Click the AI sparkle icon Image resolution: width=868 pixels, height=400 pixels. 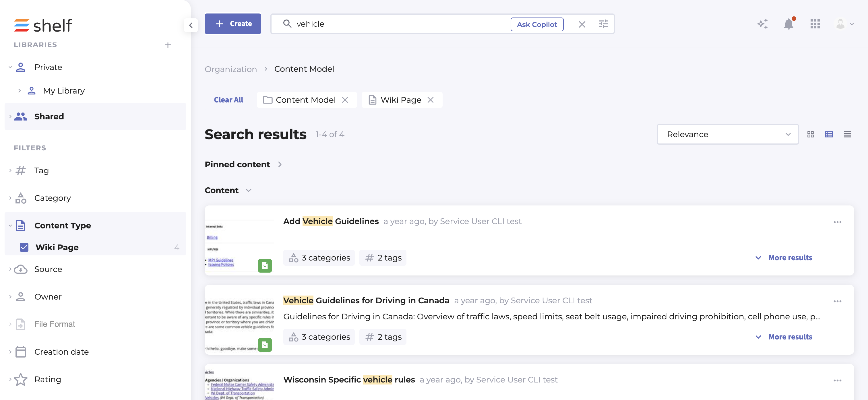tap(762, 24)
